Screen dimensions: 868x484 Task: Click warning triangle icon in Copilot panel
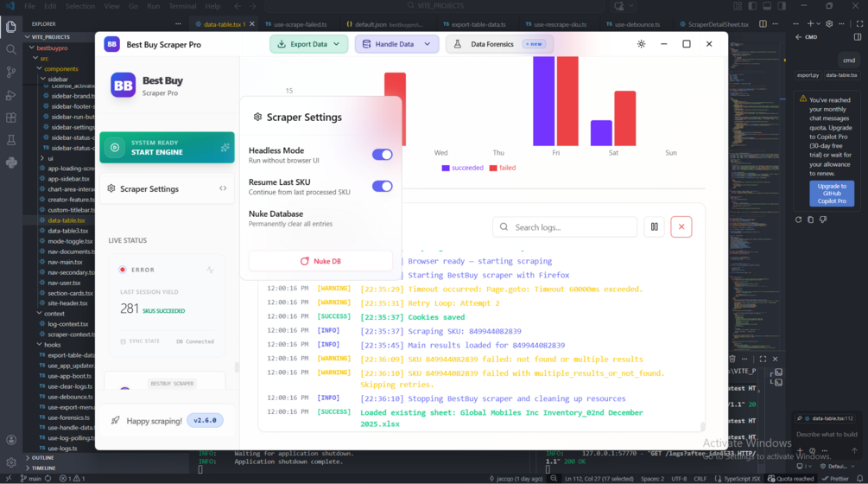(802, 99)
